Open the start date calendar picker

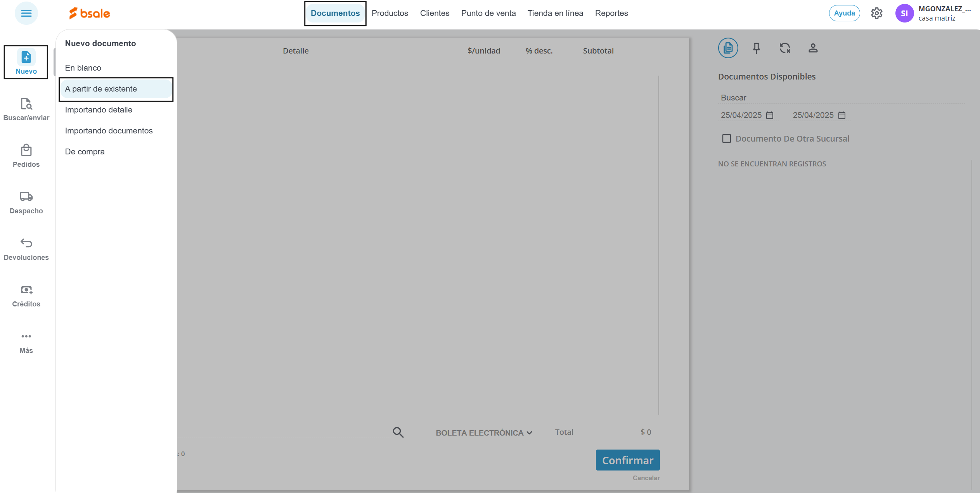(x=770, y=115)
